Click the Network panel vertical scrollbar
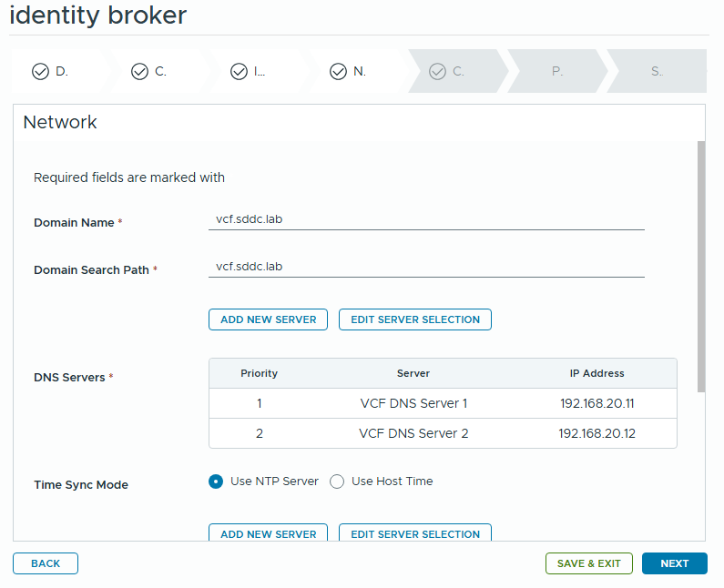 700,264
